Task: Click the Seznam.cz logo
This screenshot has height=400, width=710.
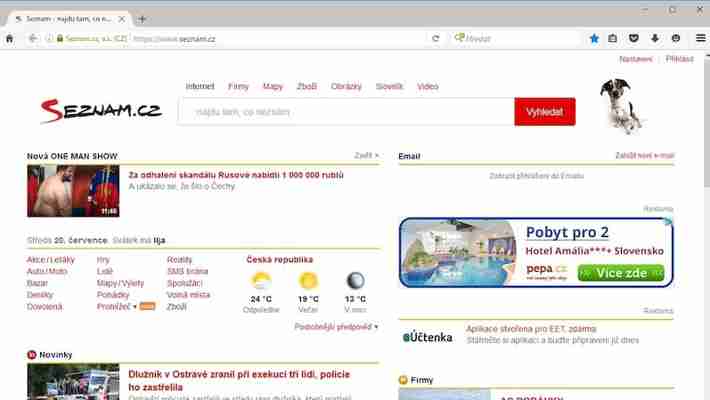Action: (101, 111)
